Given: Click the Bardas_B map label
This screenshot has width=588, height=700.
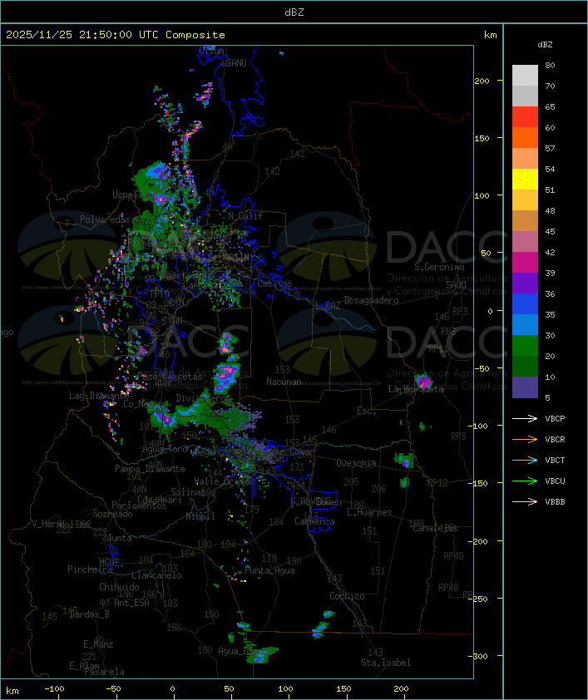Looking at the screenshot, I should [89, 614].
